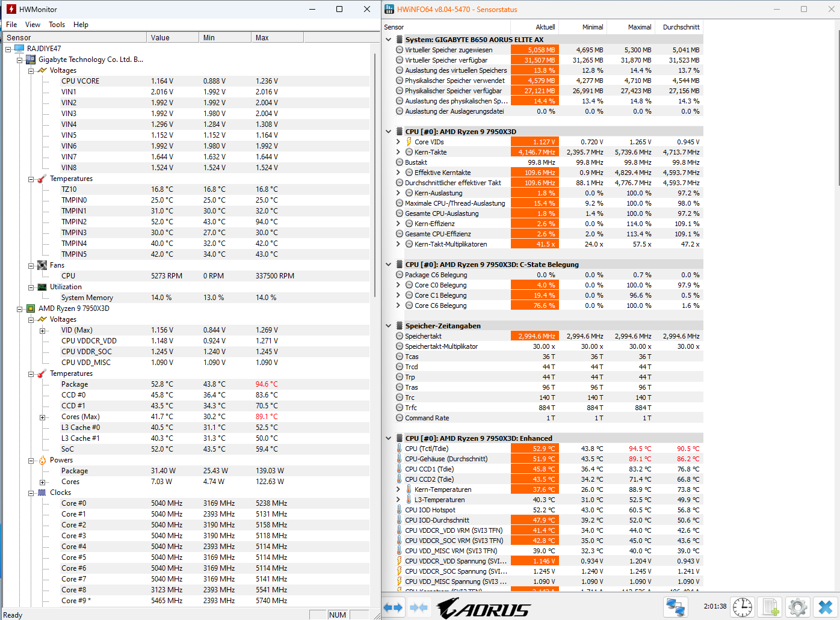Screen dimensions: 840x620
Task: Click the AORUS logo in HWiNFO
Action: [x=483, y=608]
